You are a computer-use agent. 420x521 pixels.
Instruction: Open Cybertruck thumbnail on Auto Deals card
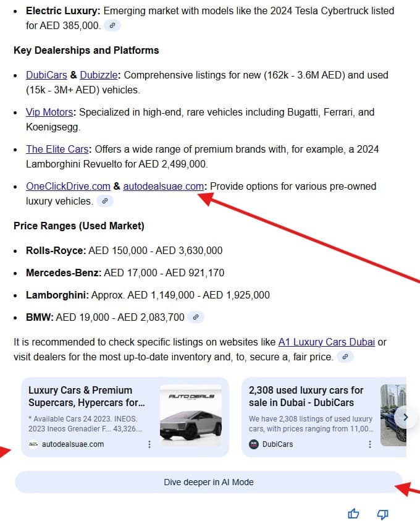[x=191, y=415]
